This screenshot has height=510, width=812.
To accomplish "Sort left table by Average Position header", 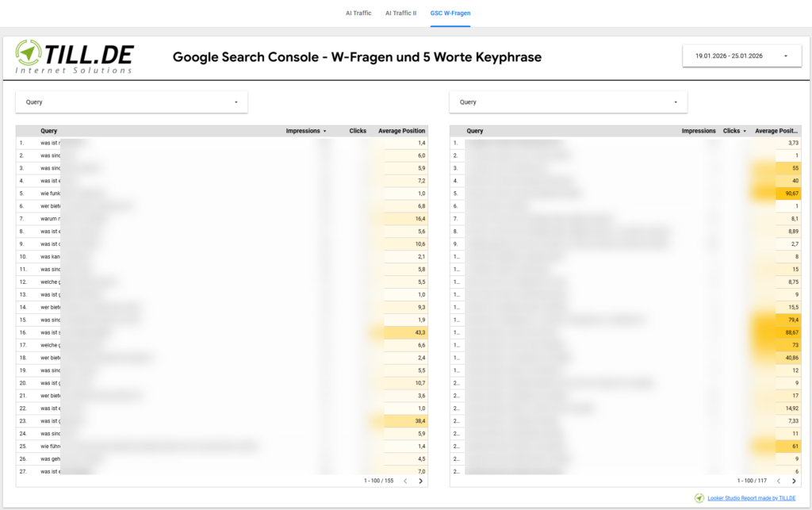I will tap(401, 131).
